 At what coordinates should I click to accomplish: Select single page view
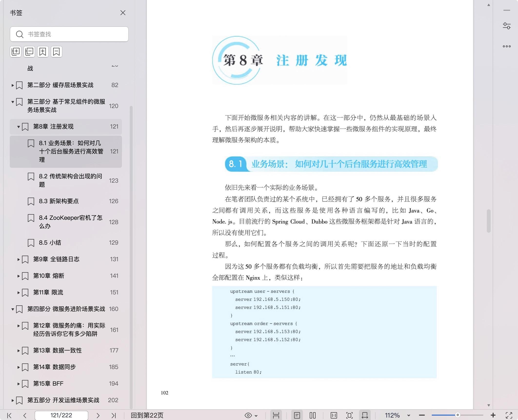[x=297, y=415]
